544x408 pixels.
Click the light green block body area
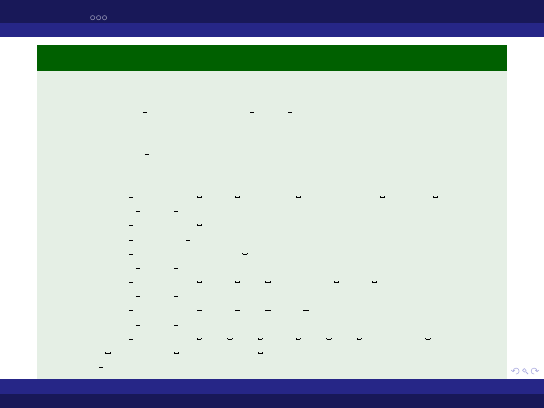[x=272, y=224]
